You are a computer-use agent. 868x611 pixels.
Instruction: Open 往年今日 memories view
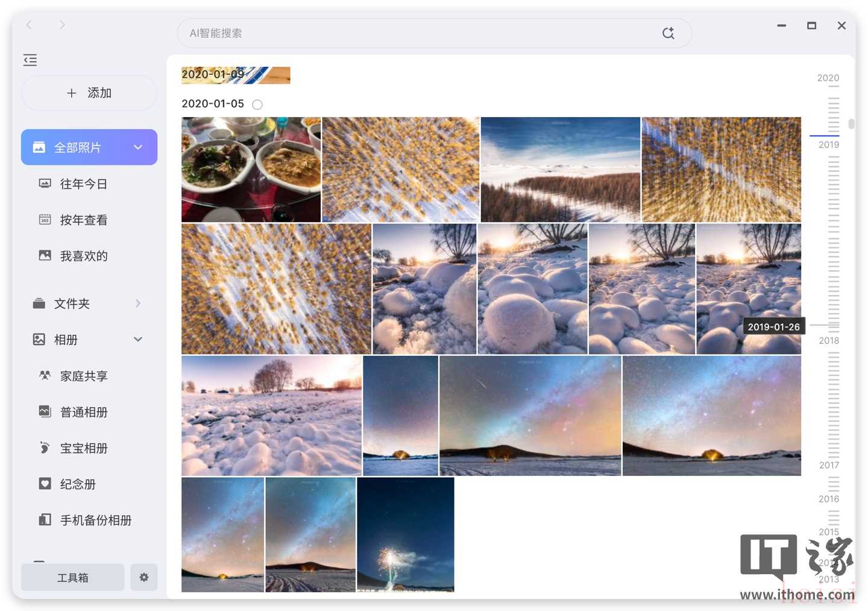coord(83,184)
